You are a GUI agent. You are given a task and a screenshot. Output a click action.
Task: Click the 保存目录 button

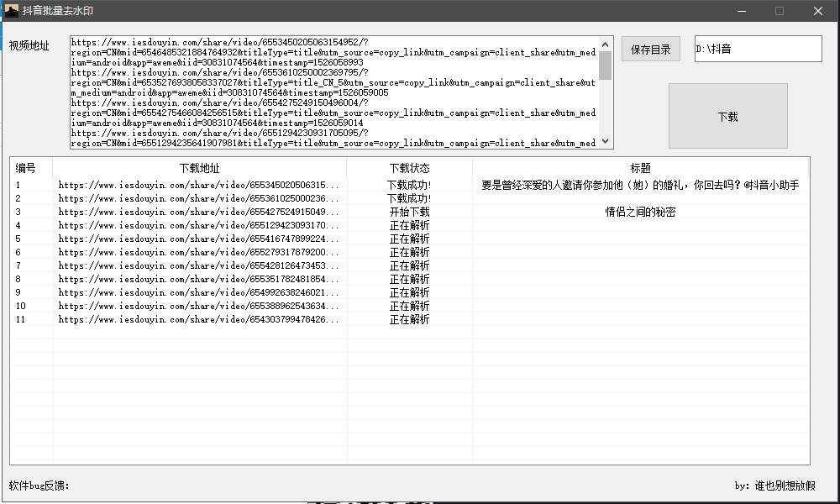tap(650, 49)
